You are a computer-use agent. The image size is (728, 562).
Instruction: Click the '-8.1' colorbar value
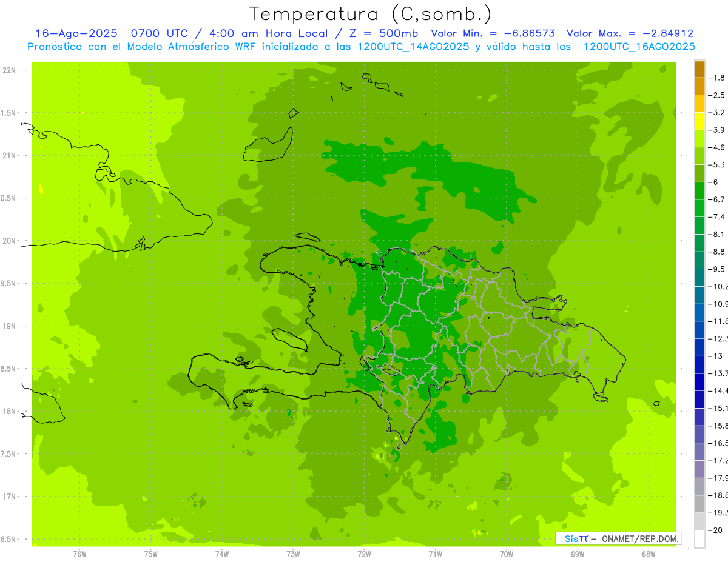pyautogui.click(x=717, y=234)
